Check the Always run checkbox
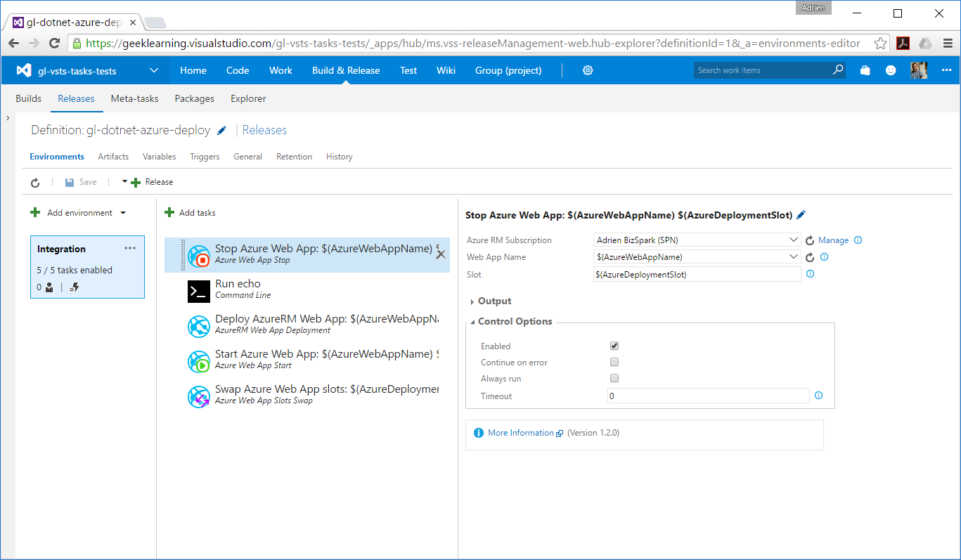Screen dimensions: 961x560 pos(614,378)
